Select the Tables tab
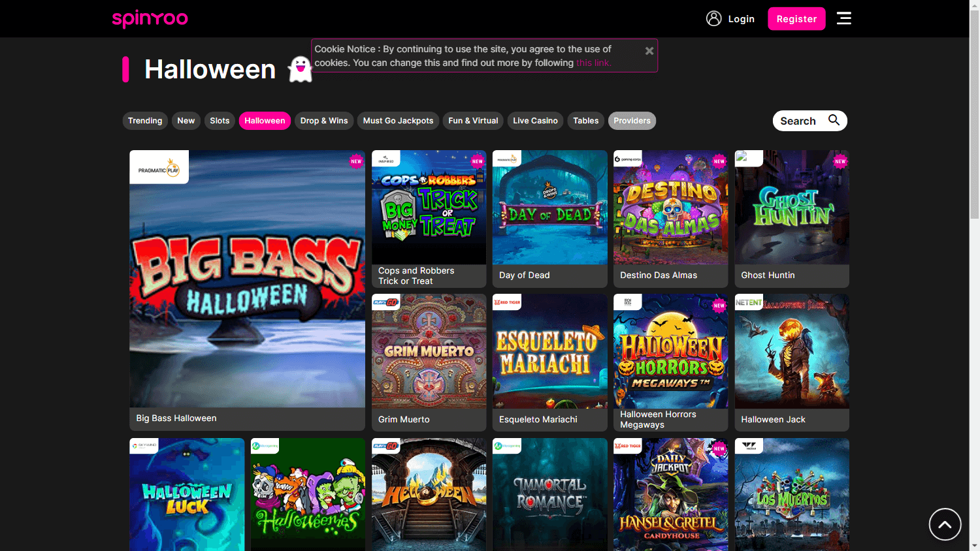 585,121
